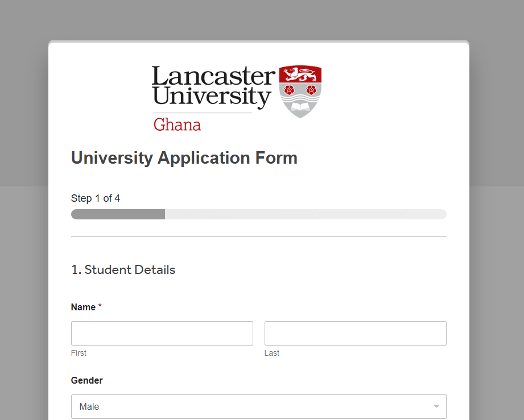Focus the First name input field
The width and height of the screenshot is (524, 420).
pyautogui.click(x=162, y=333)
